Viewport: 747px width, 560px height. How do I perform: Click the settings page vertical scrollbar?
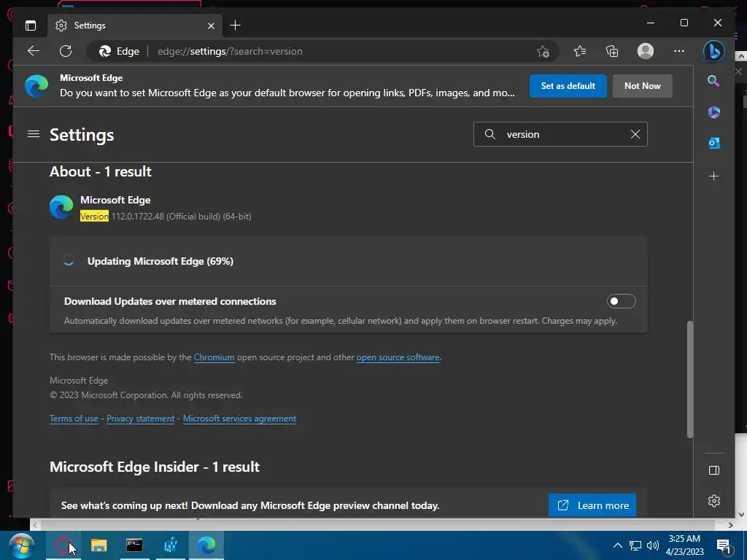(689, 379)
